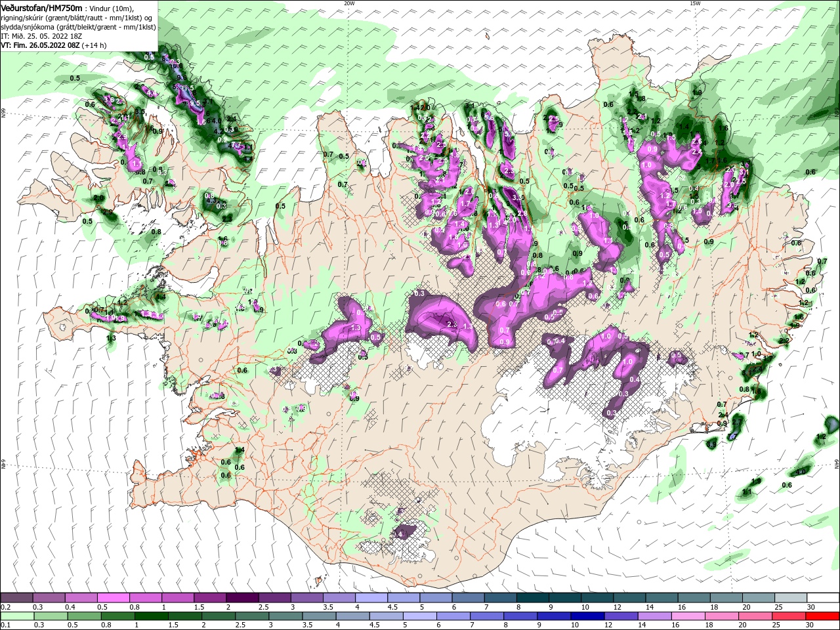Click the 0.2 mauve swatch on snow scale
This screenshot has height=630, width=840.
[16, 598]
